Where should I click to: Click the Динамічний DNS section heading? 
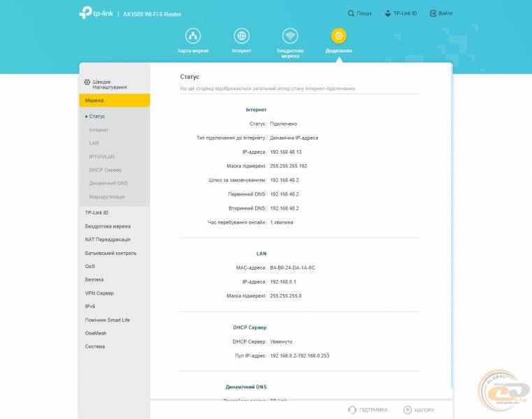pyautogui.click(x=246, y=387)
